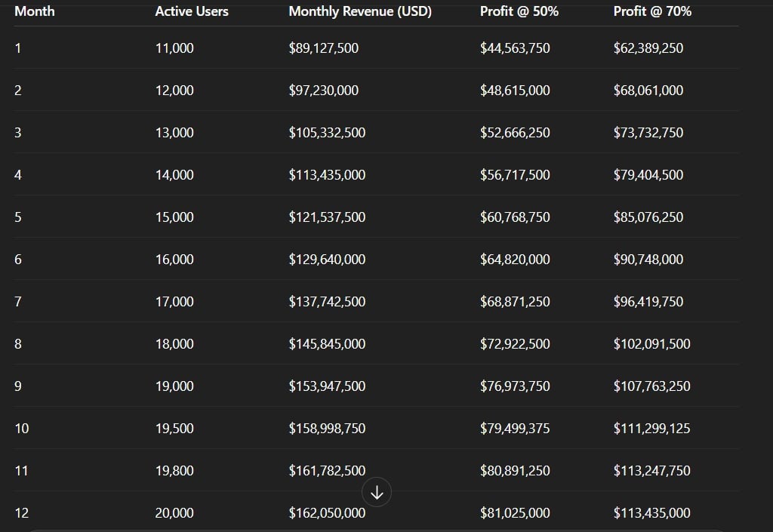Click the $79,404,500 profit cell

[648, 175]
